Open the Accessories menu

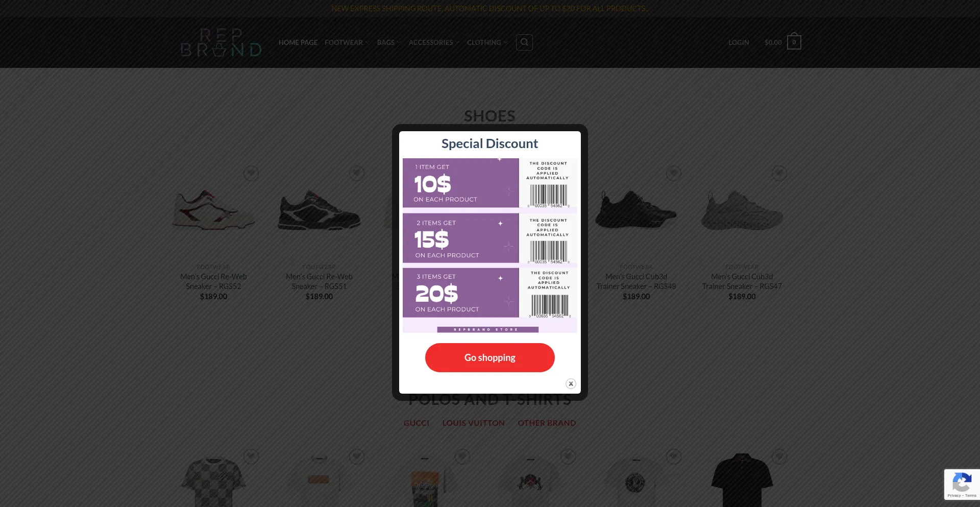(x=433, y=42)
